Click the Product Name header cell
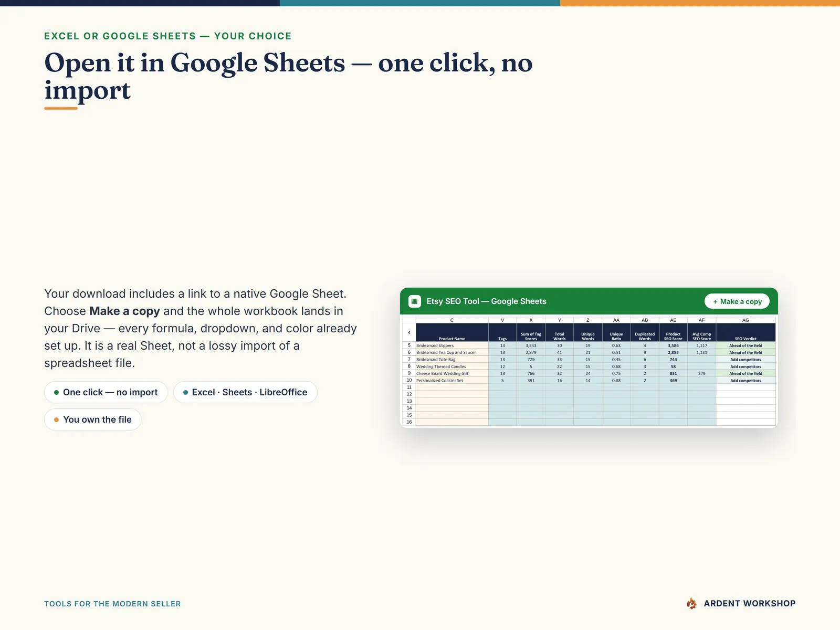 [x=452, y=332]
